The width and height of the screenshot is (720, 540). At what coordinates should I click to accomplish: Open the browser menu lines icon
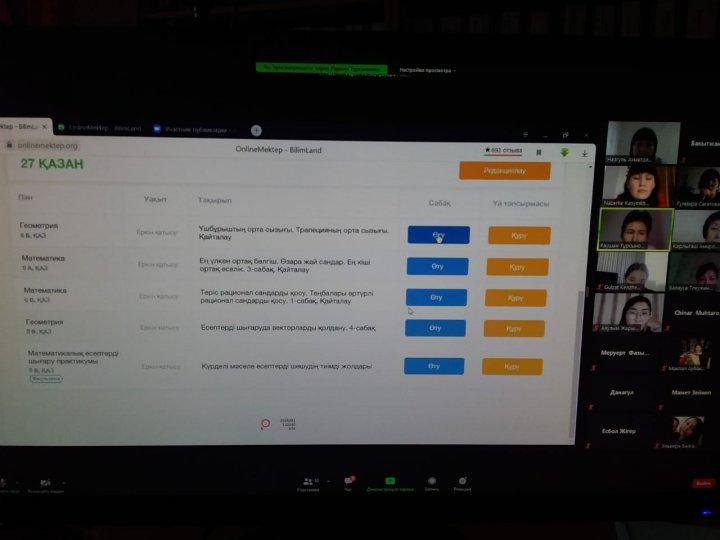click(525, 135)
